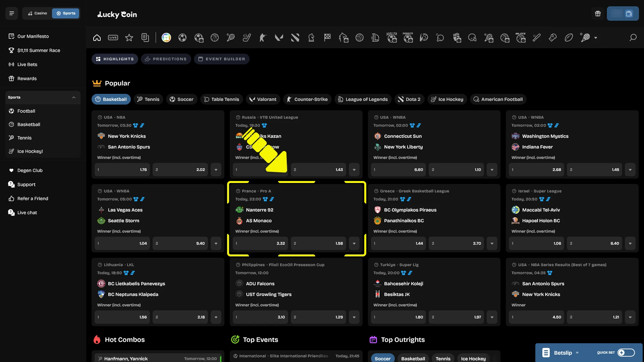Expand markets for Connecticut Sun match
The width and height of the screenshot is (644, 362).
click(x=492, y=170)
